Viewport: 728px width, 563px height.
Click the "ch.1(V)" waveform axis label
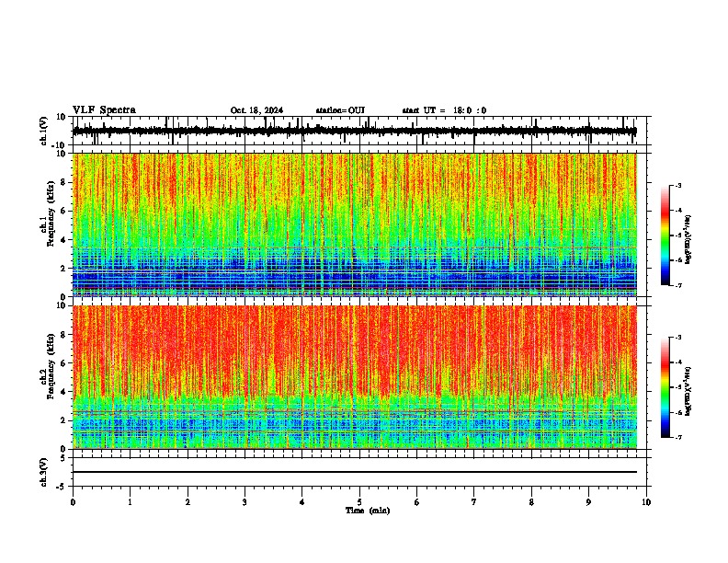click(44, 131)
